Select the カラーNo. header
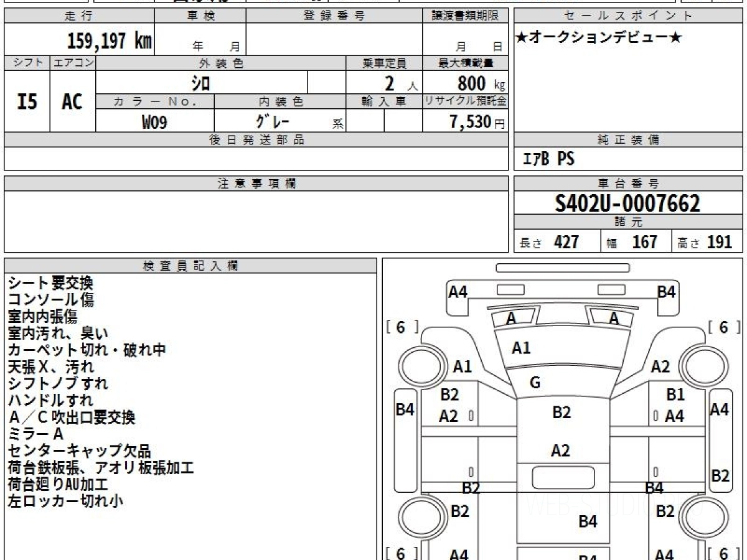Image resolution: width=747 pixels, height=560 pixels. click(154, 101)
